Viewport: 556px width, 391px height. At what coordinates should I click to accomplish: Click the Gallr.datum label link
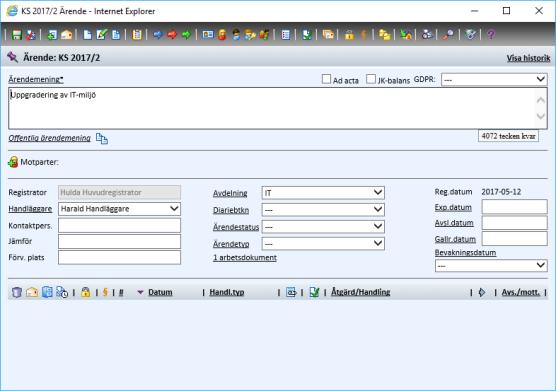click(x=455, y=239)
